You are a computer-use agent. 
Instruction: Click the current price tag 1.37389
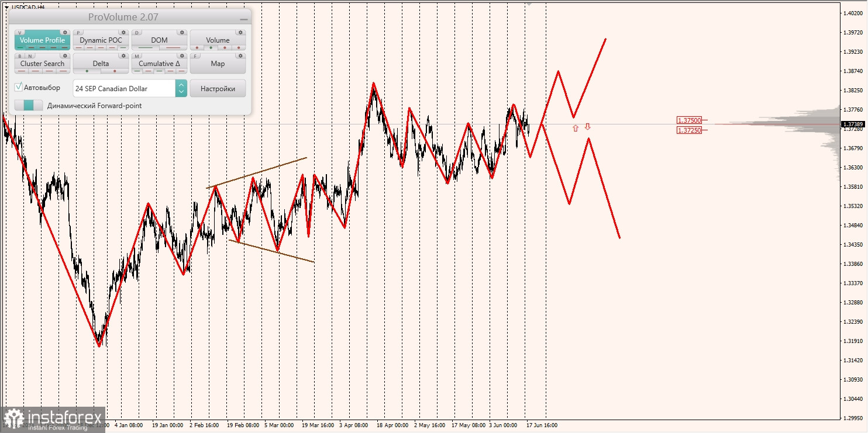[x=853, y=124]
